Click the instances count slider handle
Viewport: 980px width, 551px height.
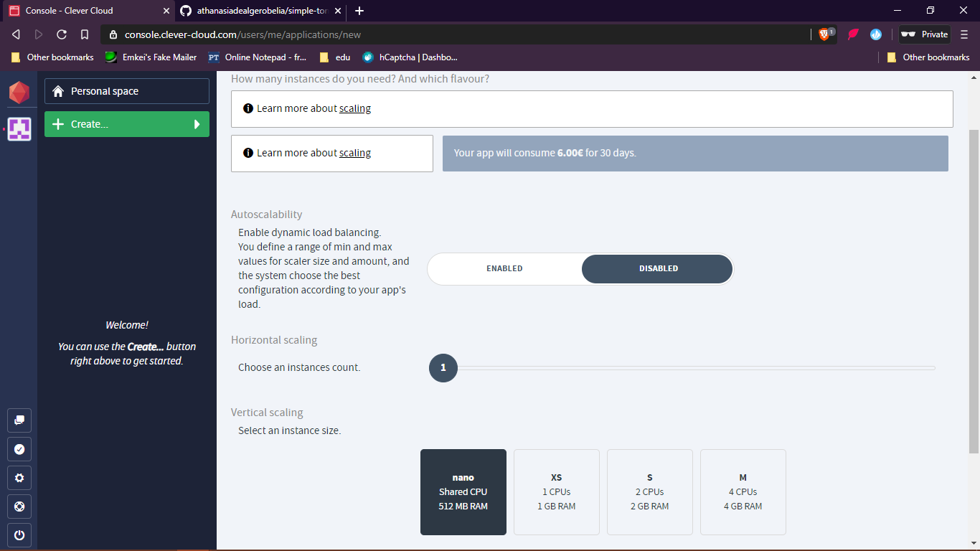[443, 368]
